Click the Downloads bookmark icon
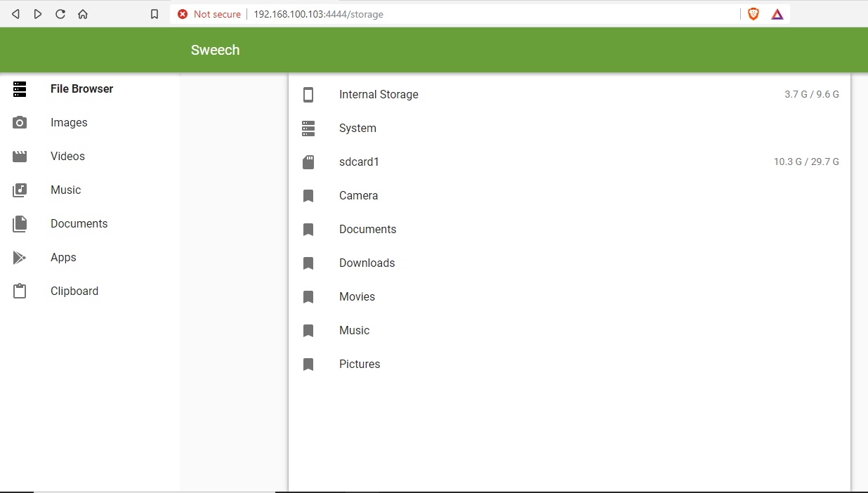 [x=308, y=263]
